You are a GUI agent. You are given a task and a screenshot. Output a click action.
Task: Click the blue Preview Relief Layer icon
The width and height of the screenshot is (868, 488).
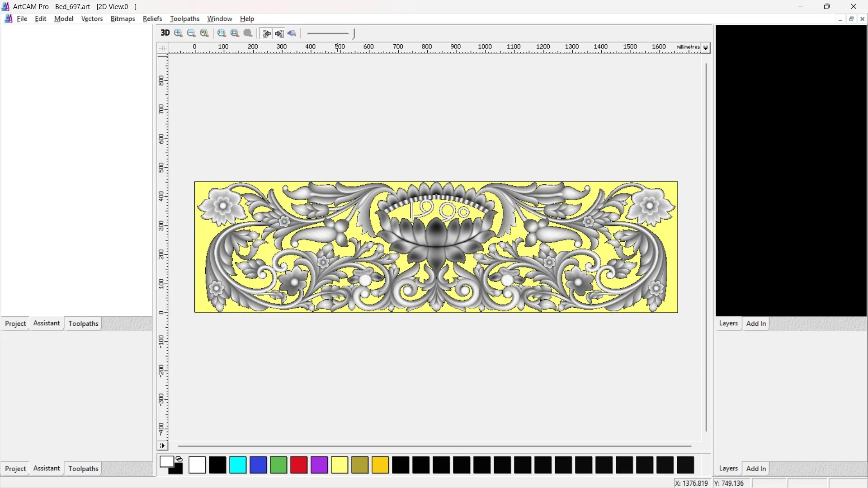pos(292,33)
